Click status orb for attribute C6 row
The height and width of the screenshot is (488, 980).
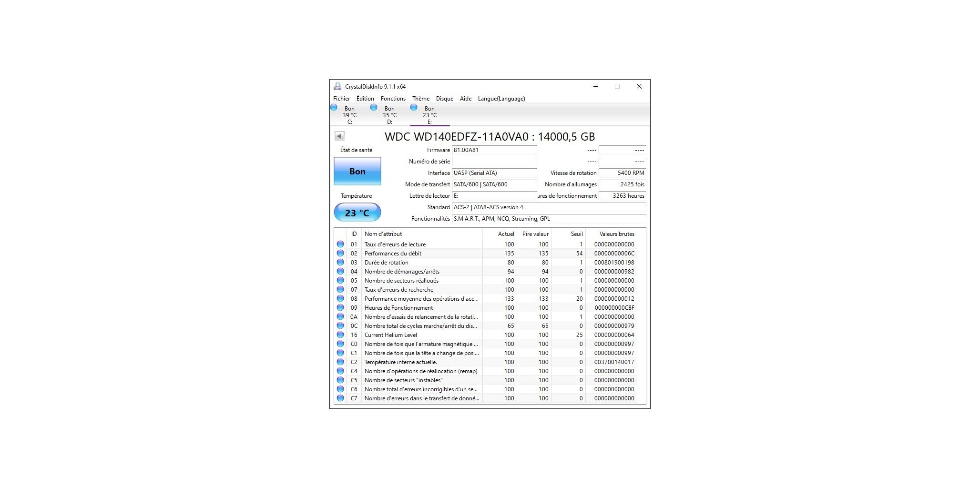tap(340, 389)
